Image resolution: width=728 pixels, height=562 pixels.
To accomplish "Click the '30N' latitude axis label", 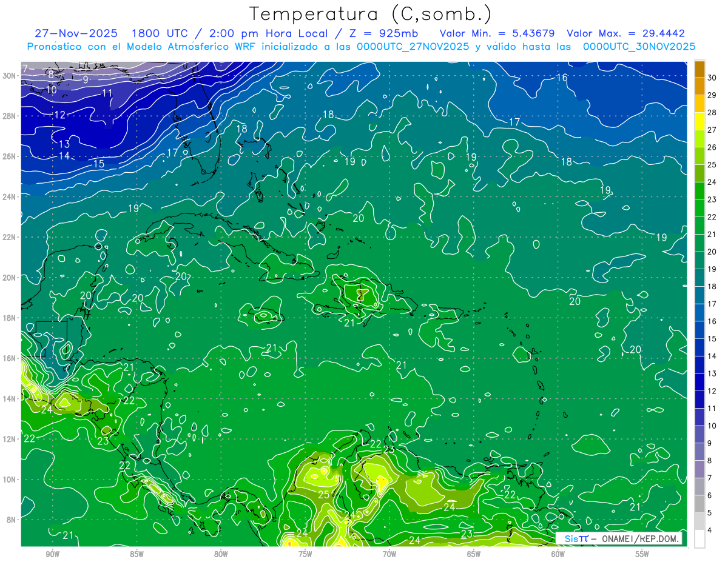I will click(x=8, y=76).
